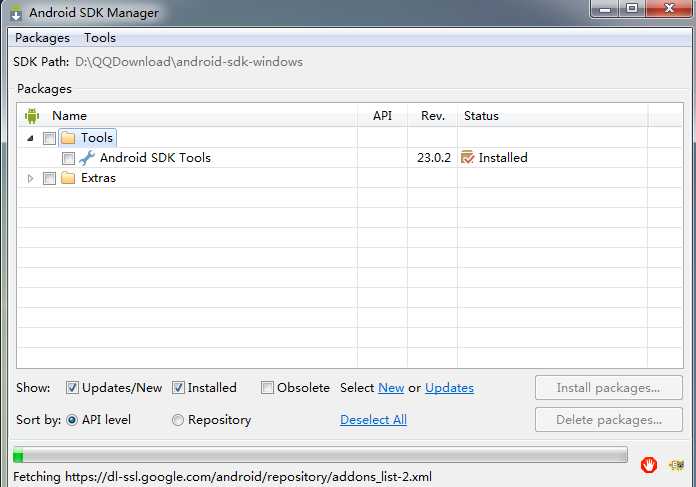This screenshot has height=487, width=696.
Task: Click the Installed status text
Action: (503, 158)
